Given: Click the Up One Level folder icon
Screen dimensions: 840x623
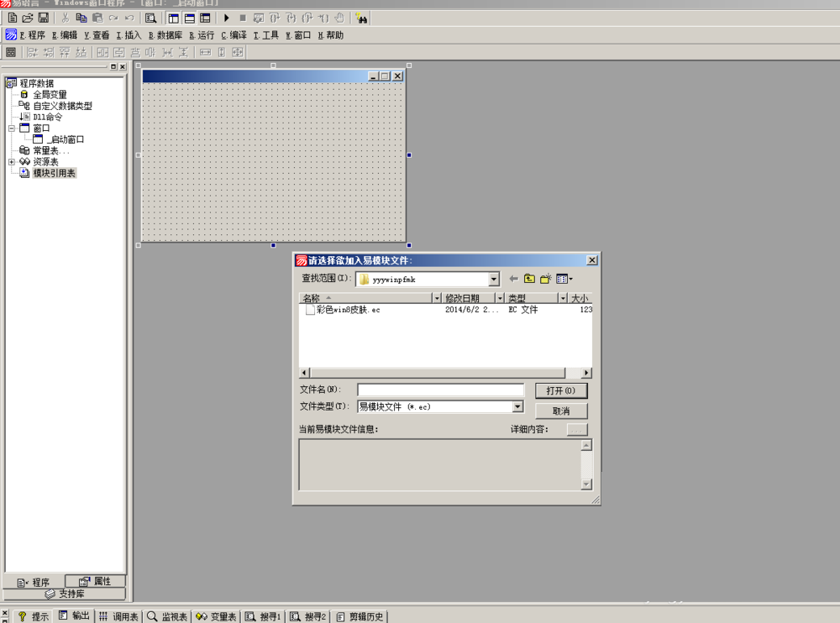Looking at the screenshot, I should [x=529, y=279].
